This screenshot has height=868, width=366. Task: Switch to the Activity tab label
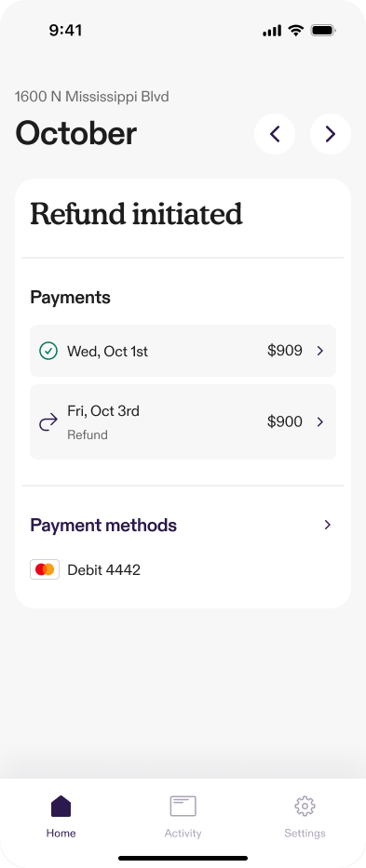pos(183,834)
